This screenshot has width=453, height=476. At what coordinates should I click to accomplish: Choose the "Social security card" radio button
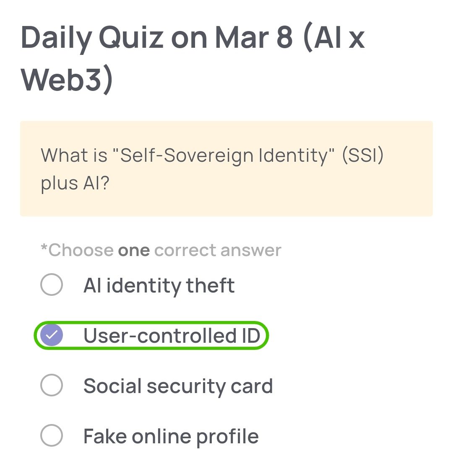point(52,385)
